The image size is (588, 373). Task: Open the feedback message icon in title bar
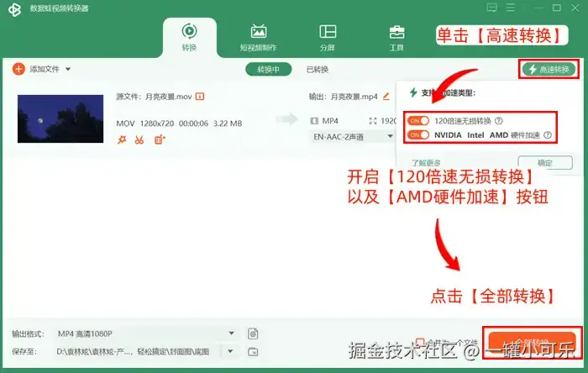[491, 8]
